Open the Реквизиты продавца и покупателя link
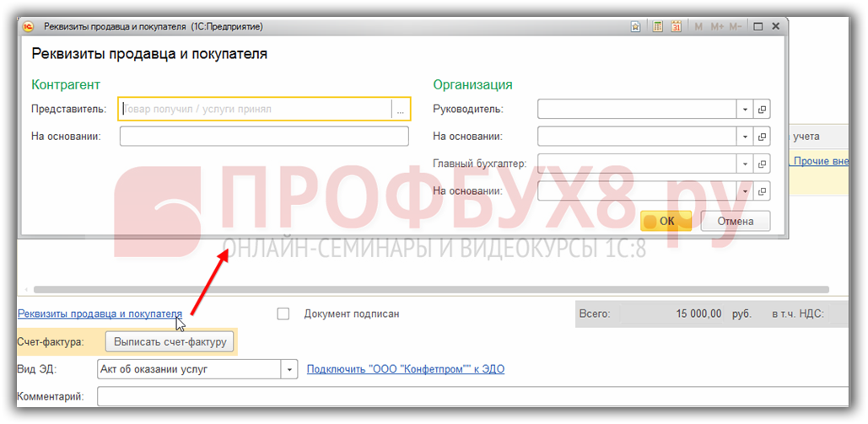Screen dimensions: 868x424 point(100,314)
